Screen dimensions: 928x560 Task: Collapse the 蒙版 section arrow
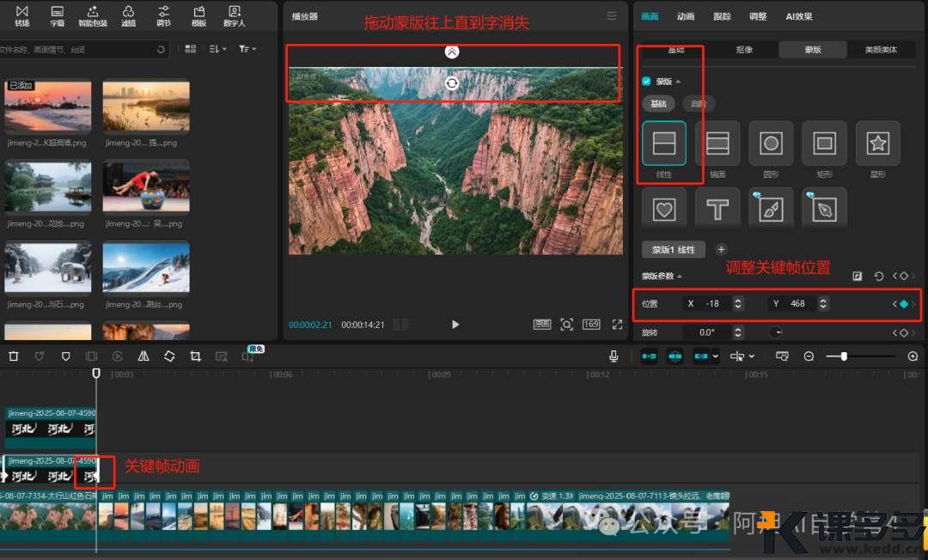678,82
